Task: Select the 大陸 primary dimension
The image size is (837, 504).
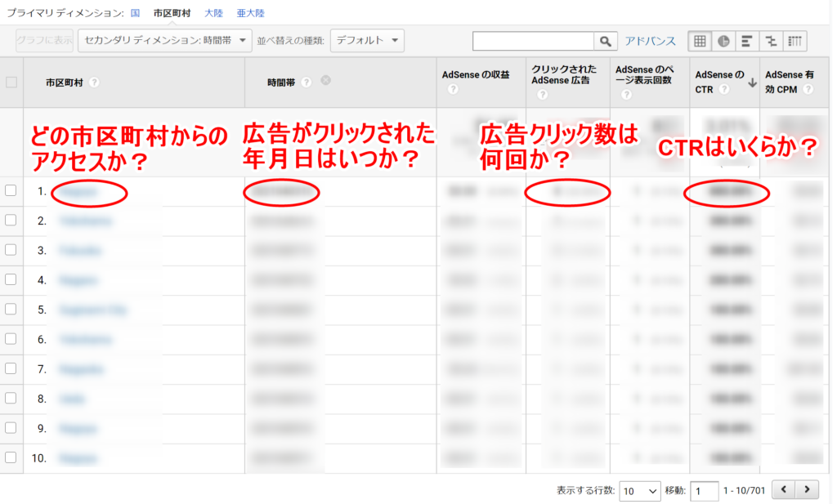Action: pos(213,13)
